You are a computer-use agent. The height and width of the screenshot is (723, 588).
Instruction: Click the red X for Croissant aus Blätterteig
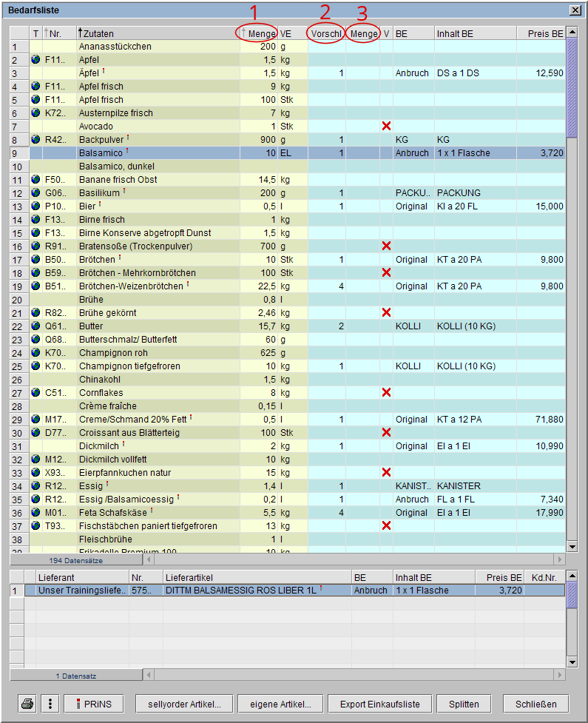386,433
